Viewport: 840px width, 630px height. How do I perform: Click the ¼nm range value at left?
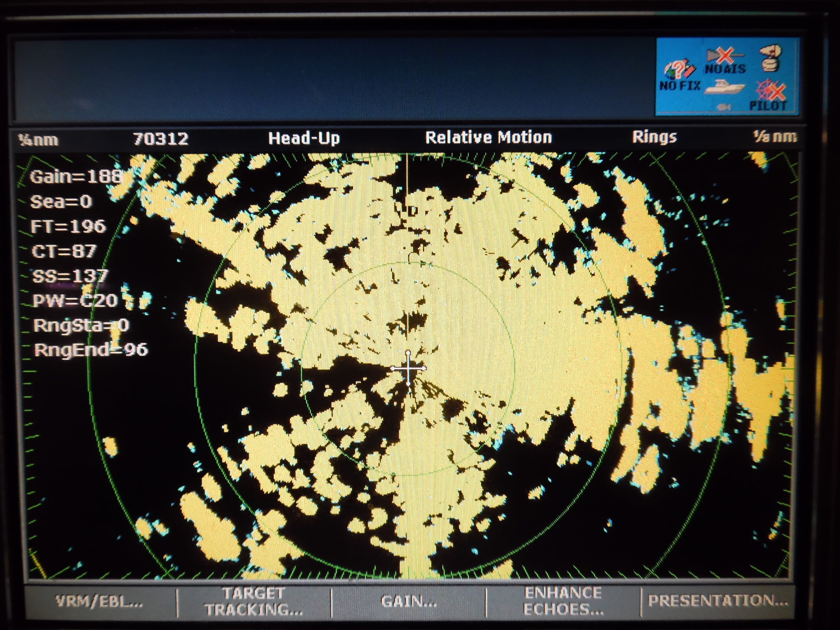pyautogui.click(x=38, y=140)
